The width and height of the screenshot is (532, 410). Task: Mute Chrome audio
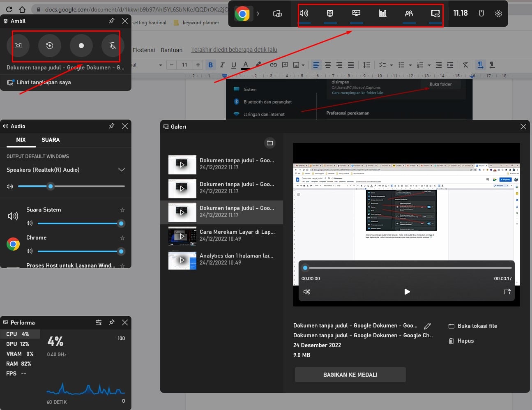click(30, 251)
